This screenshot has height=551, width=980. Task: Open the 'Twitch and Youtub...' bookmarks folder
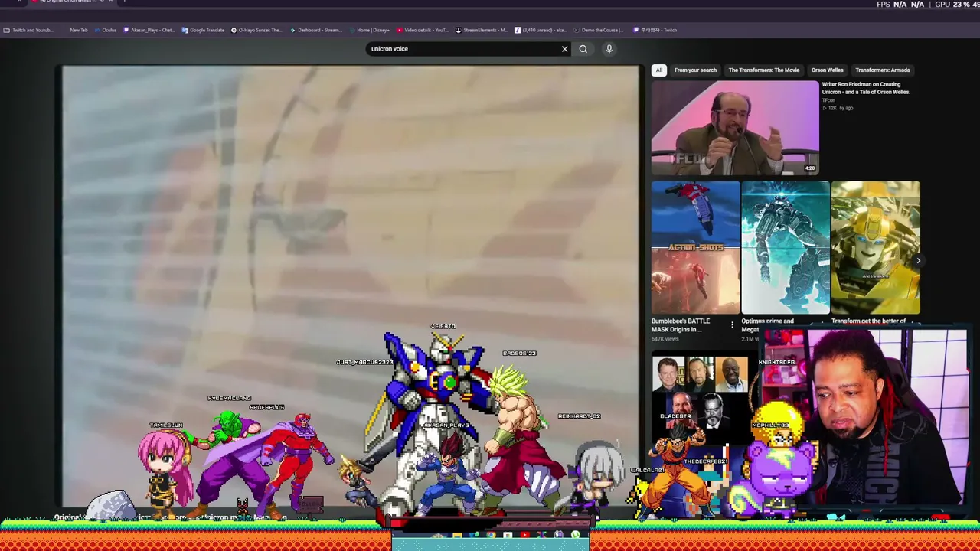[28, 30]
